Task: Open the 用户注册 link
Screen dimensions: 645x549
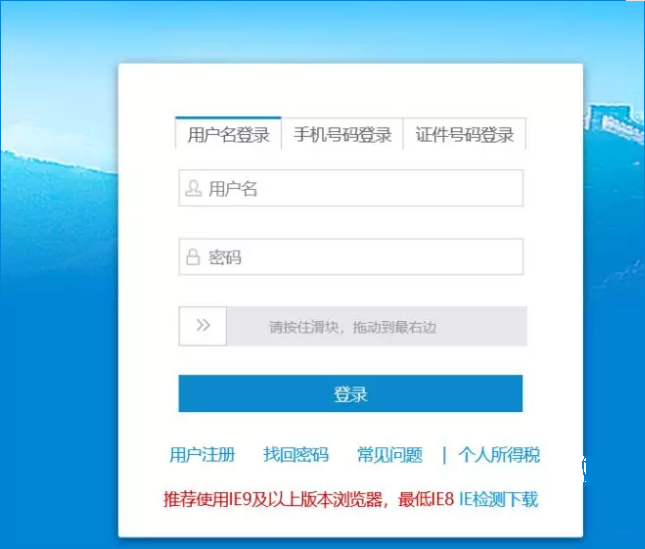Action: 202,455
